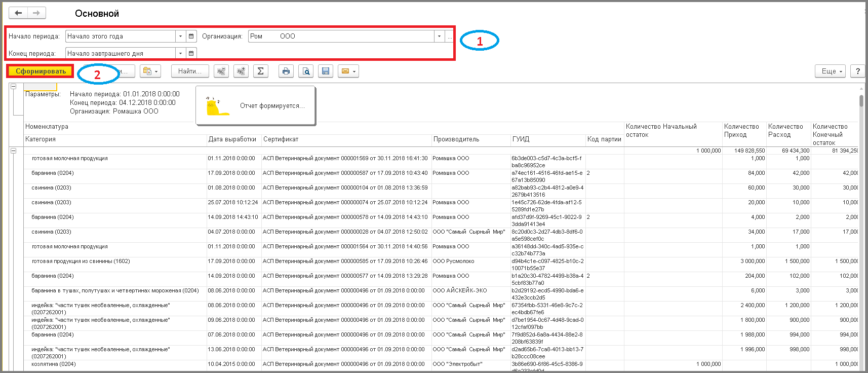Select certificate cell with document 000001569
The image size is (868, 373).
(346, 162)
